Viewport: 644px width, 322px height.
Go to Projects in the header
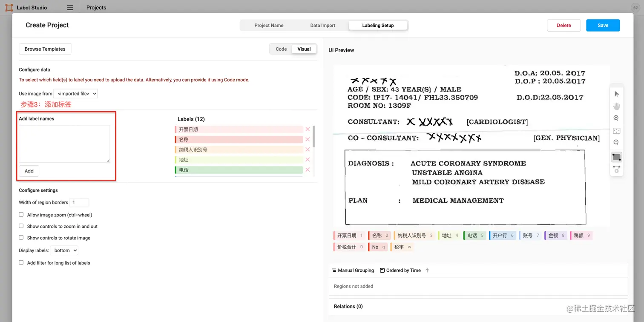pyautogui.click(x=96, y=8)
